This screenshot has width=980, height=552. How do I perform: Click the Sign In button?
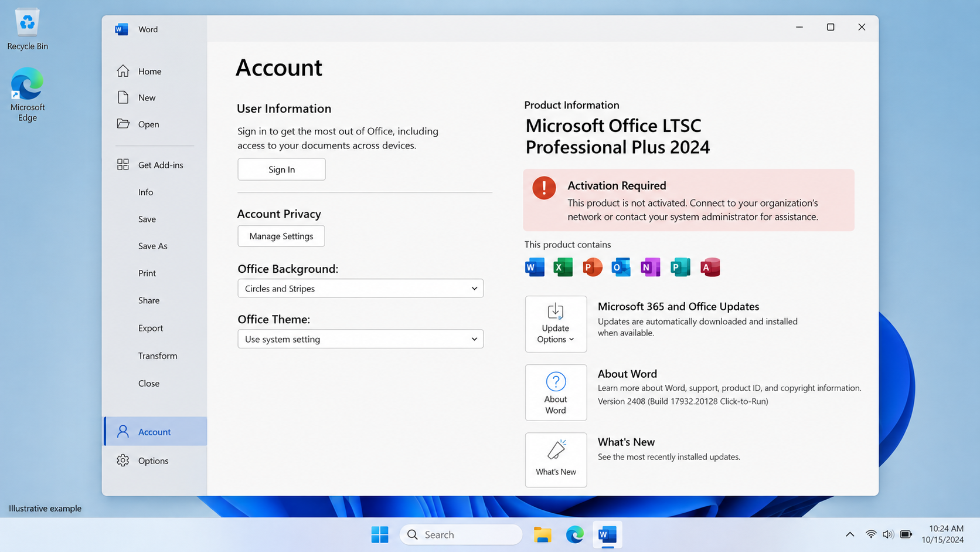281,170
